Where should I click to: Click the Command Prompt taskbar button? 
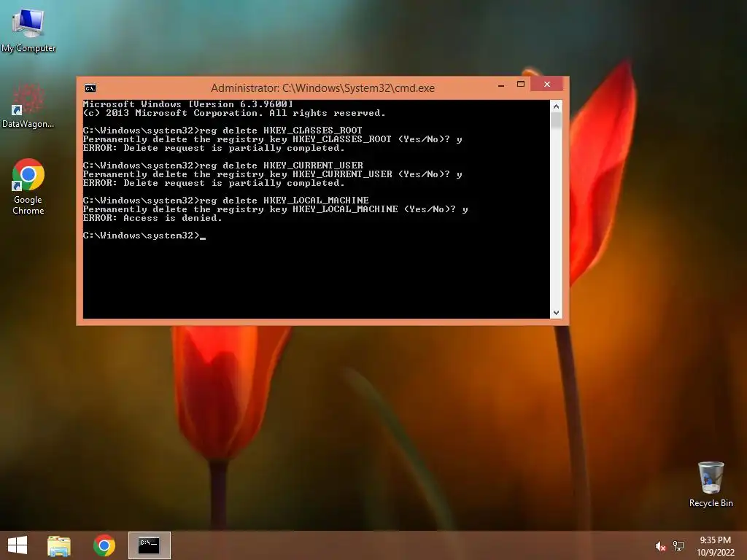tap(149, 545)
